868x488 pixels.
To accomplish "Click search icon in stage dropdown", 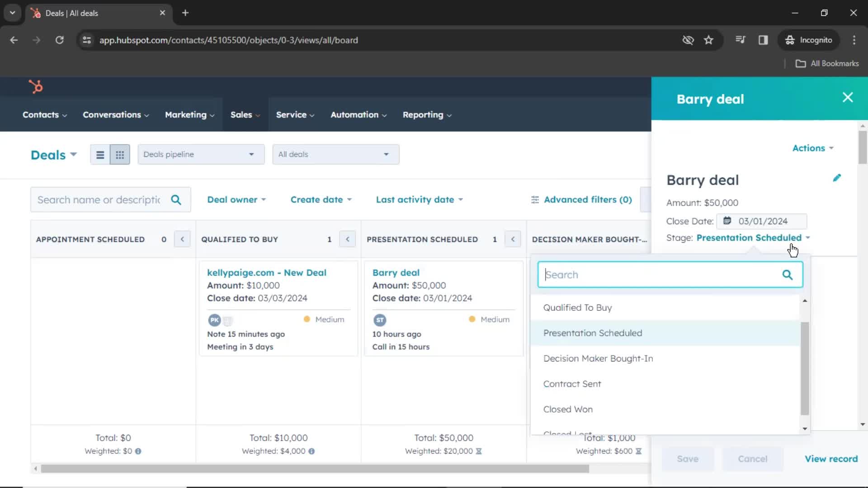I will [788, 275].
